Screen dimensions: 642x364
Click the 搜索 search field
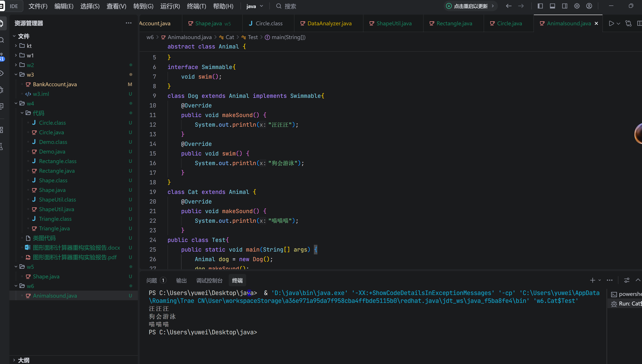click(x=290, y=6)
